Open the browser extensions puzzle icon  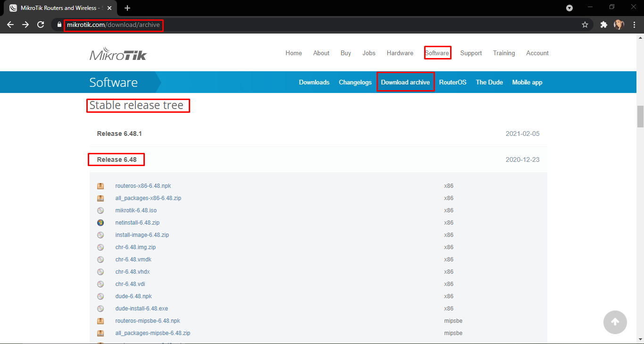603,24
